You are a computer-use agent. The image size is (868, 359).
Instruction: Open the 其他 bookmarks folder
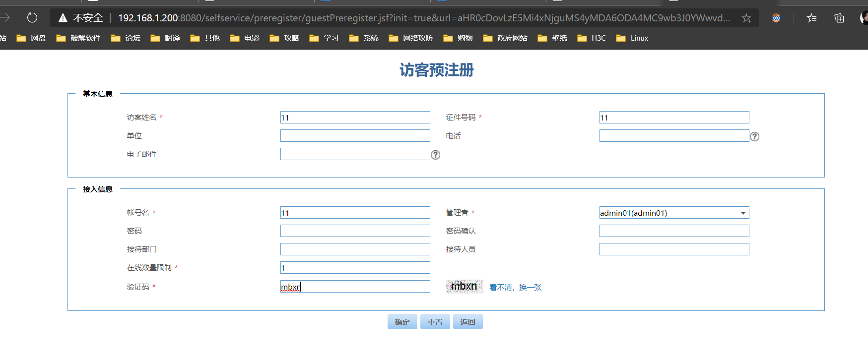coord(205,38)
